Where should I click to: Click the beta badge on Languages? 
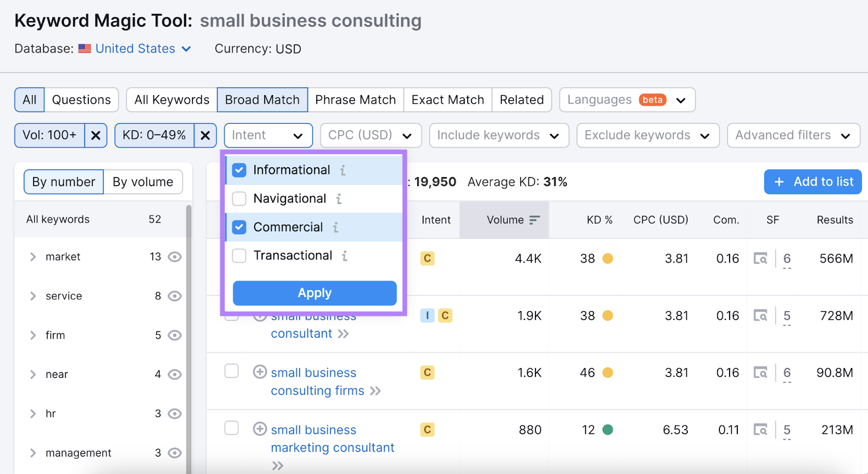653,100
